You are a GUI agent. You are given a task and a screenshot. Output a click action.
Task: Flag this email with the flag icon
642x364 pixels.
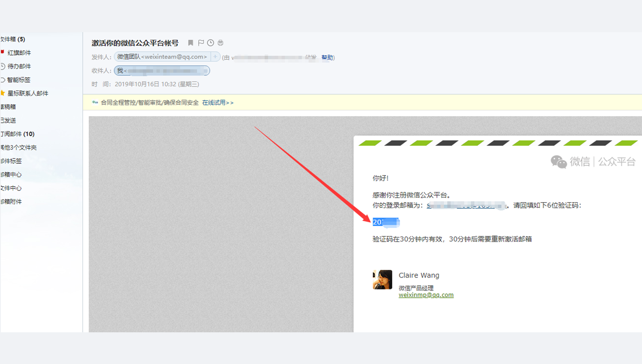(x=201, y=43)
